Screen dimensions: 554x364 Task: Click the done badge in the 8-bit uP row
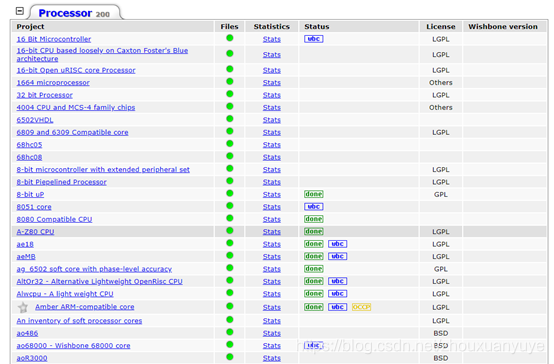point(314,194)
